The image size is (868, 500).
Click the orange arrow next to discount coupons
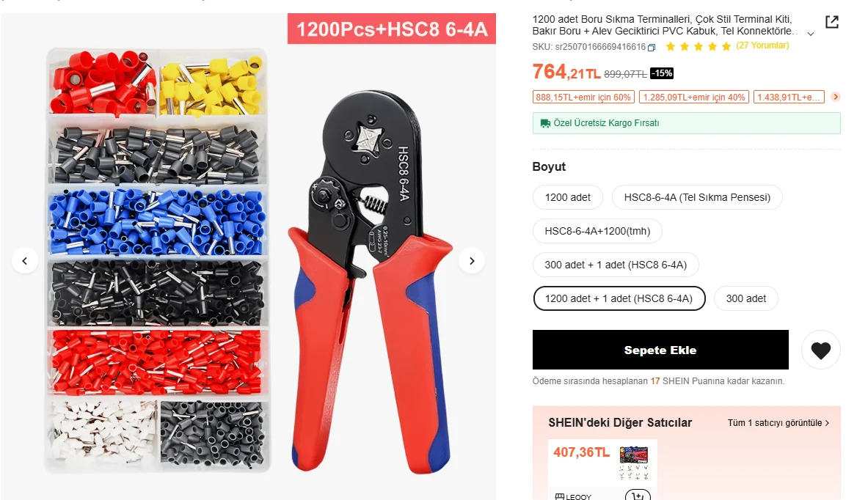(x=836, y=97)
